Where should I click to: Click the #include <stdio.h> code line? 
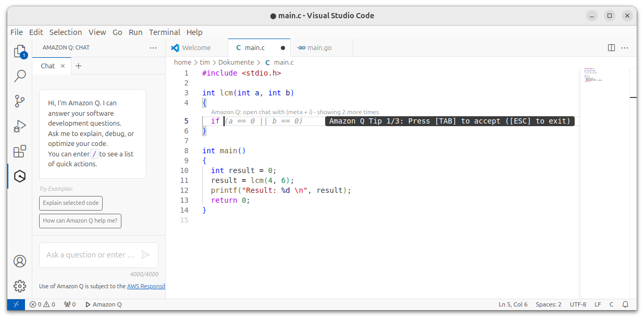point(242,73)
